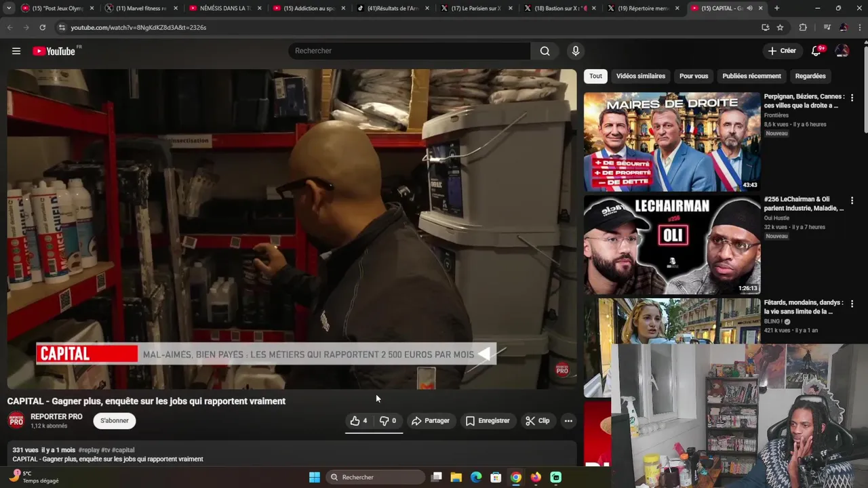Viewport: 868px width, 488px height.
Task: Switch to the Le Parisien sur X tab
Action: click(x=475, y=8)
